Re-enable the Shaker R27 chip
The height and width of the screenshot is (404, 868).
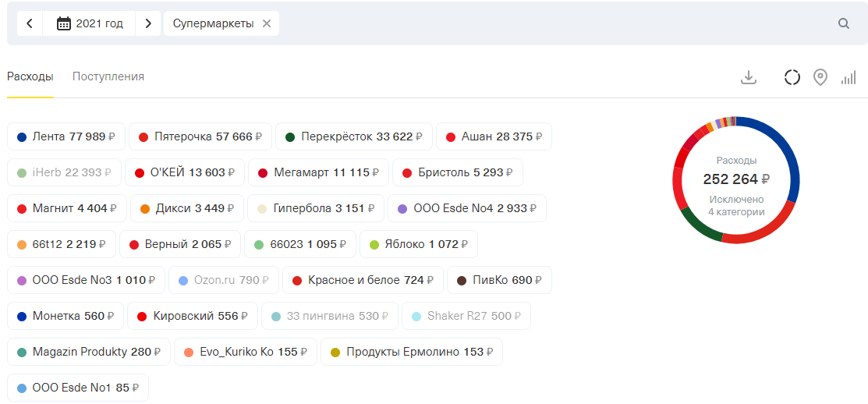click(466, 317)
